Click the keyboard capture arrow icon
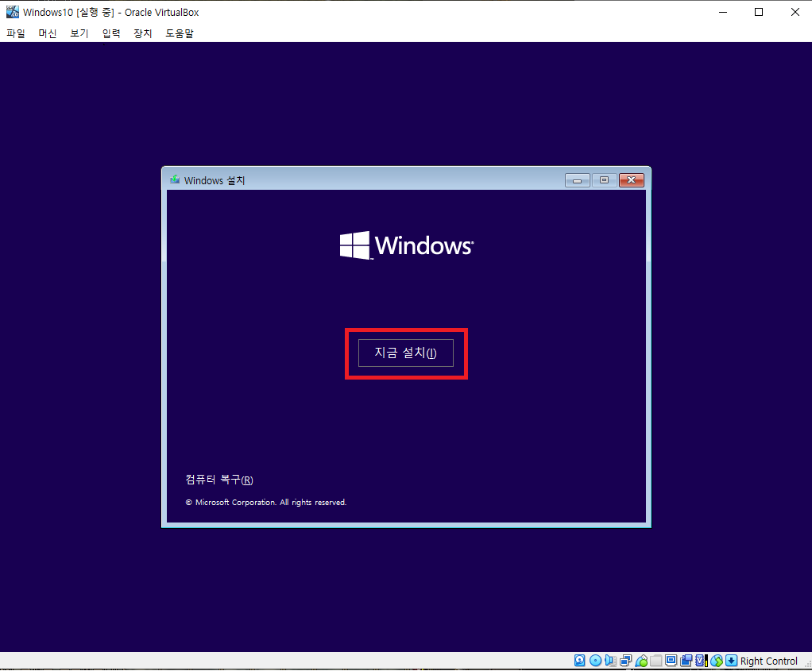 pos(731,661)
